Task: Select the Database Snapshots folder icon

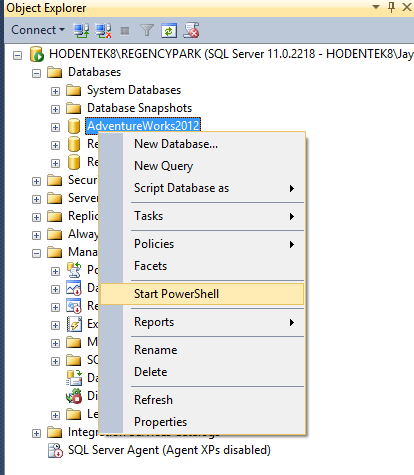Action: click(73, 108)
